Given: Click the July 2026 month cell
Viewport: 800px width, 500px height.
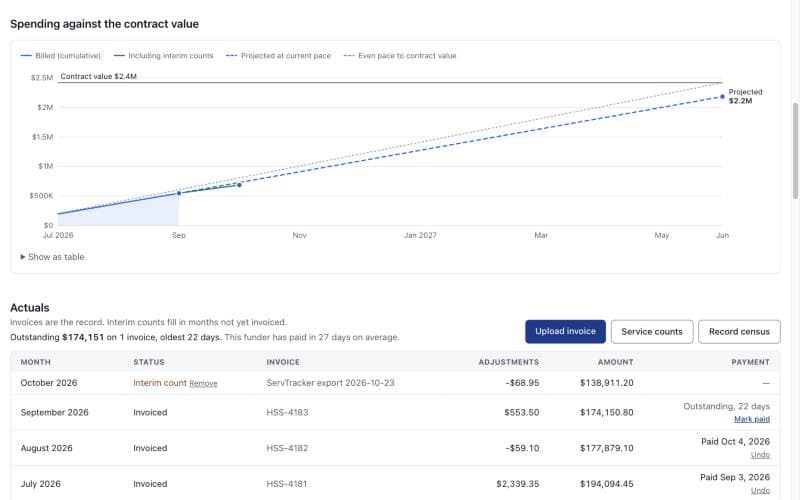Looking at the screenshot, I should pyautogui.click(x=40, y=484).
